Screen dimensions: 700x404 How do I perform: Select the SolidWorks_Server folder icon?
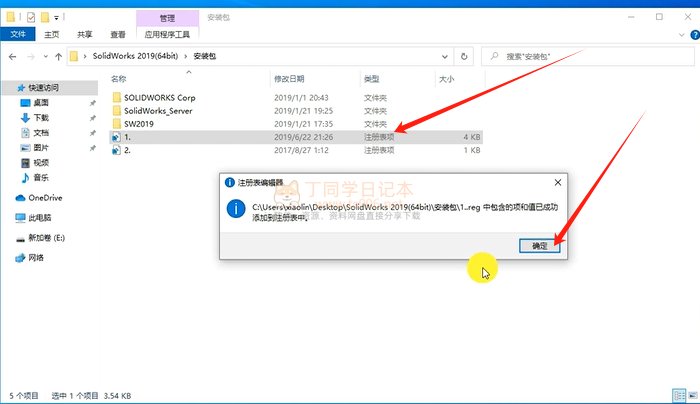pos(116,110)
